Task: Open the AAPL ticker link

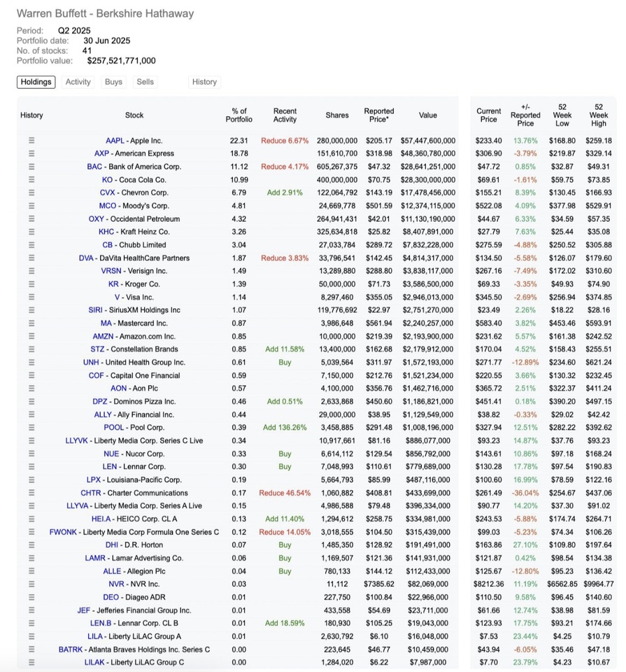Action: point(115,141)
